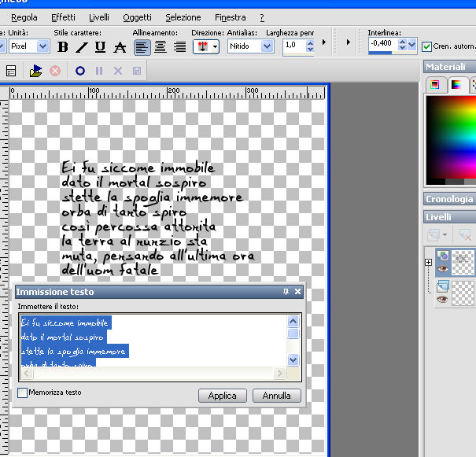476x457 pixels.
Task: Open the Antialias Nitido dropdown
Action: tap(268, 46)
